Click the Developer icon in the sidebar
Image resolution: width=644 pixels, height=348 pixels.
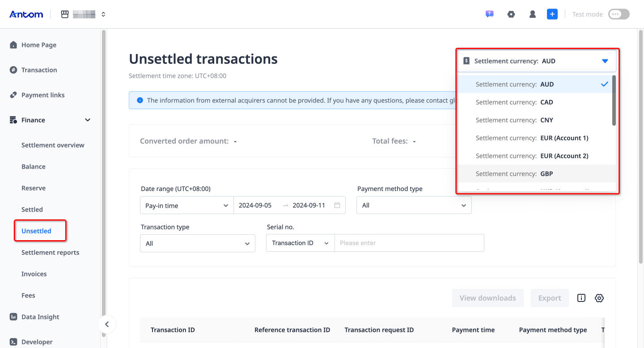click(13, 342)
